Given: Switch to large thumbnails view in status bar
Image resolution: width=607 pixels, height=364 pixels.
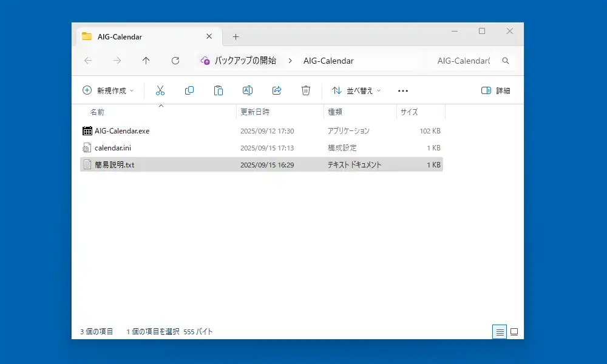Looking at the screenshot, I should (x=514, y=332).
